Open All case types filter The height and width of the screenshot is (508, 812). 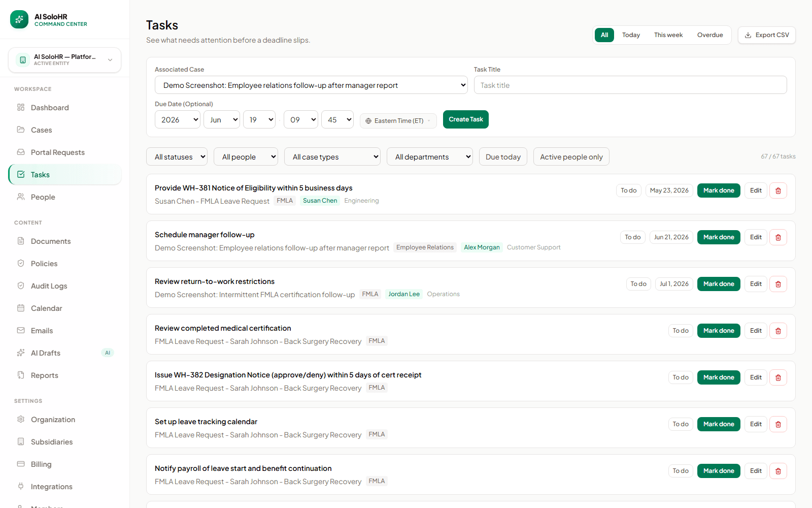coord(332,156)
